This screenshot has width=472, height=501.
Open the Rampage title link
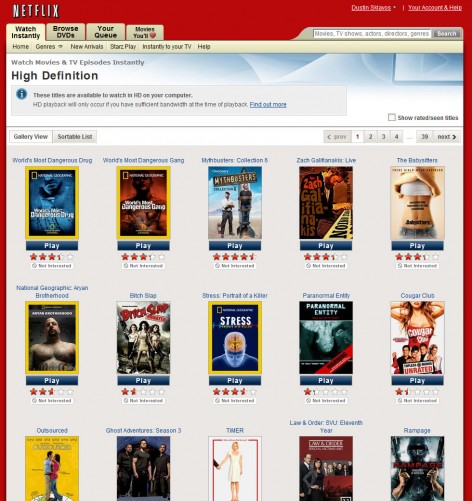coord(417,431)
